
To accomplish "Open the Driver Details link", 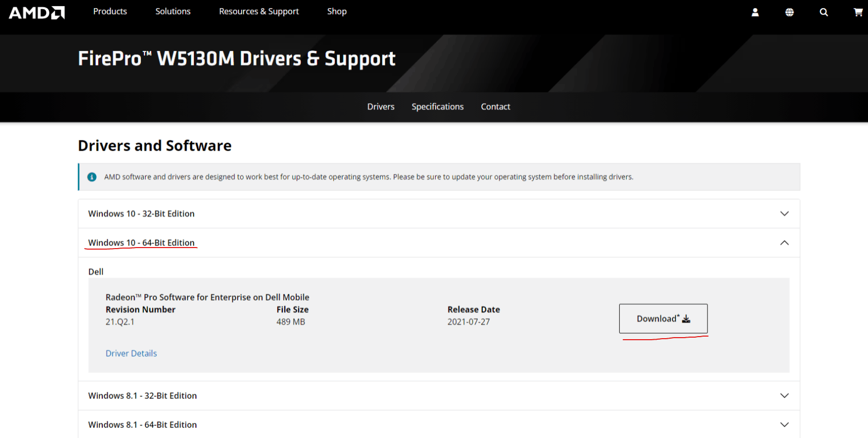I will pyautogui.click(x=131, y=354).
